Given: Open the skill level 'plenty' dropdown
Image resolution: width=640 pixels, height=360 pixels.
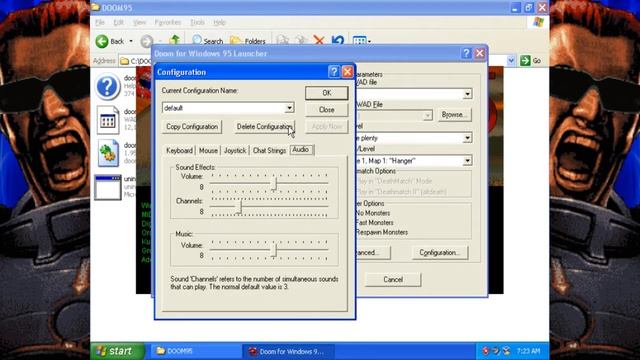Looking at the screenshot, I should tap(467, 138).
